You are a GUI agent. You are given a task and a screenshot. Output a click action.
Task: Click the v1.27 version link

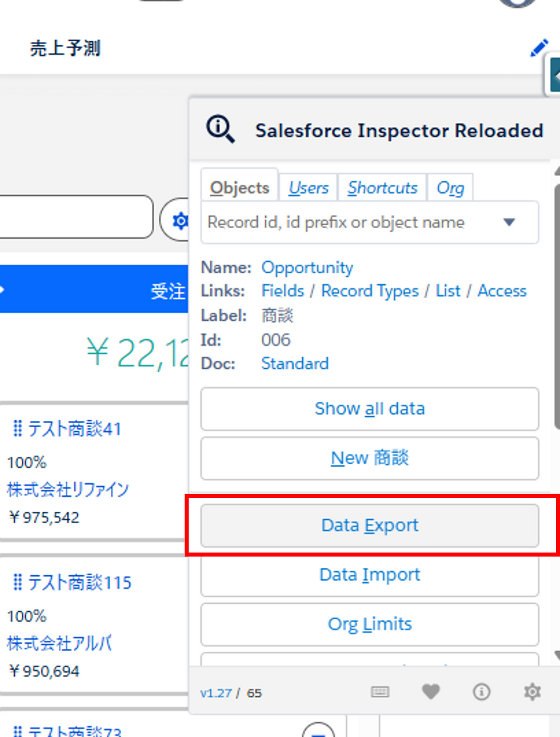216,693
